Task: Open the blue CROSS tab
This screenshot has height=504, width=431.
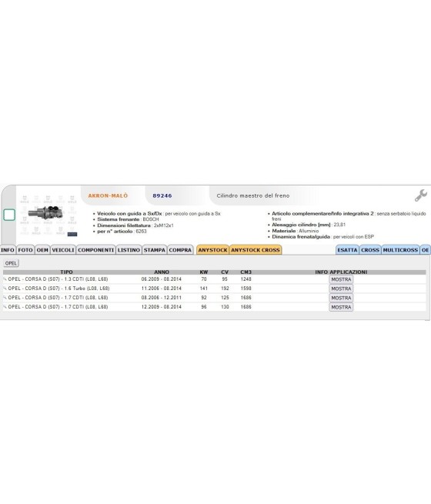Action: click(x=370, y=250)
